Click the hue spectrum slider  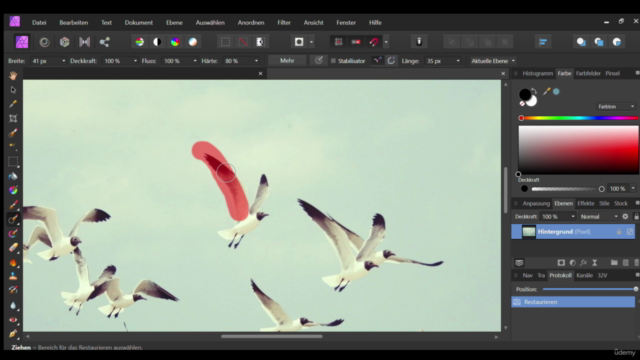click(x=579, y=118)
